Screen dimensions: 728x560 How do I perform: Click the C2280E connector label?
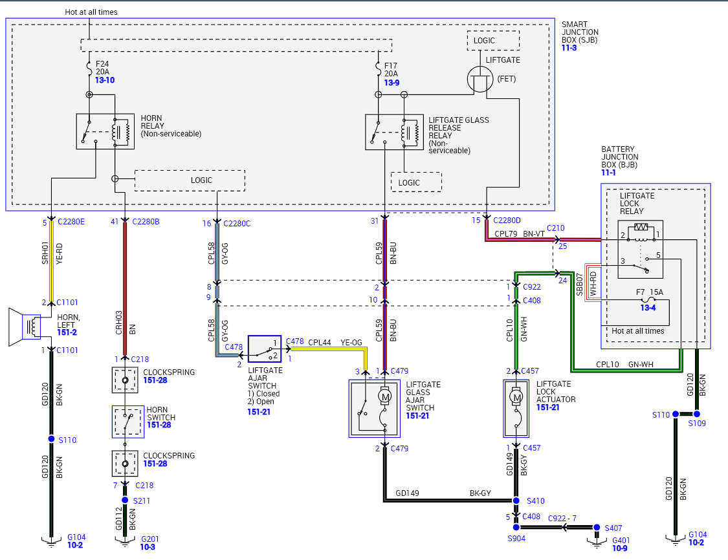tap(71, 222)
